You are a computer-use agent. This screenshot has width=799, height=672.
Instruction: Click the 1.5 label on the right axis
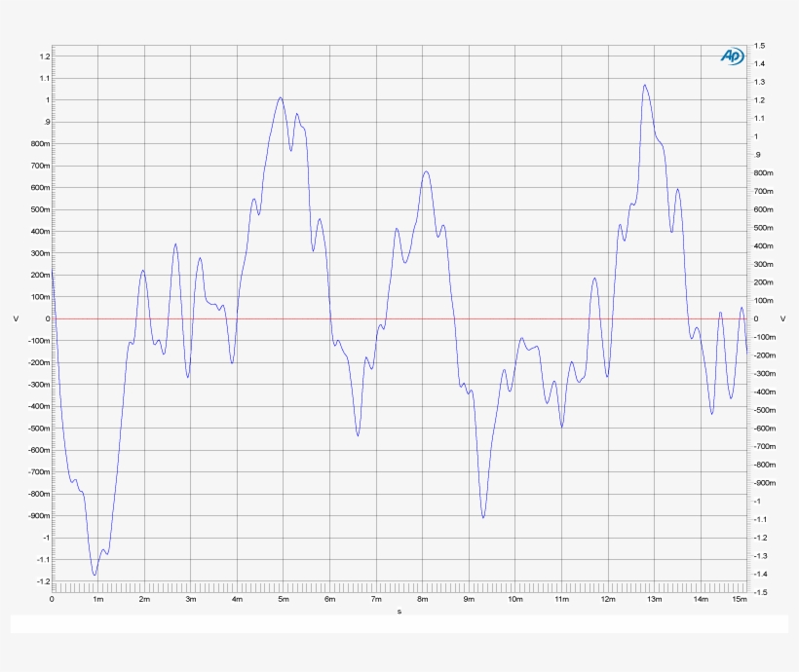pos(759,46)
